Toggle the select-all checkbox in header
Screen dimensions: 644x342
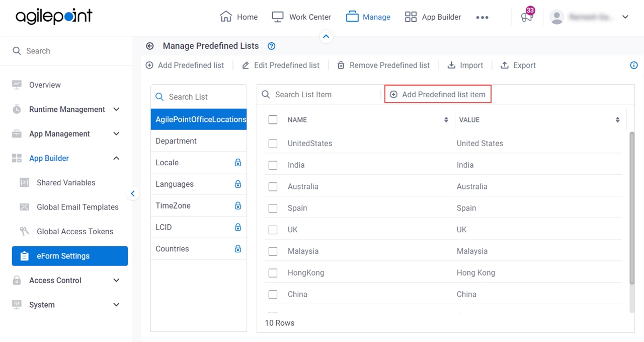click(x=273, y=120)
